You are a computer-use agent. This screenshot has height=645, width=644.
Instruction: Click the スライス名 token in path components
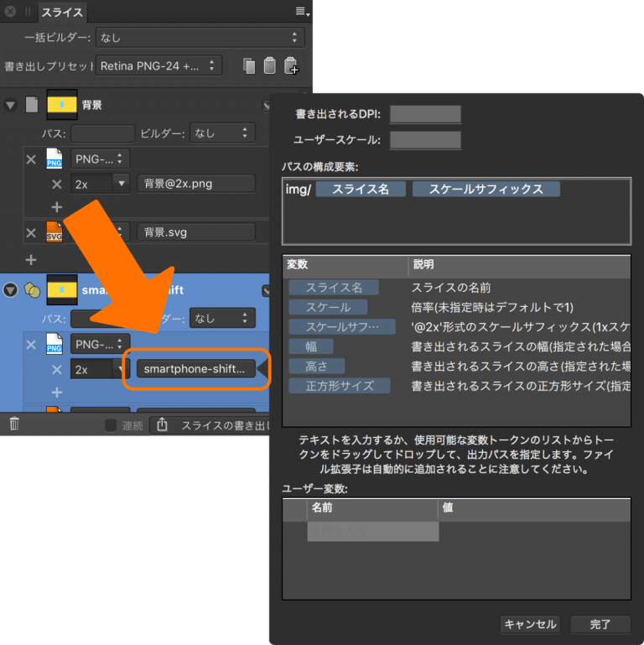361,190
